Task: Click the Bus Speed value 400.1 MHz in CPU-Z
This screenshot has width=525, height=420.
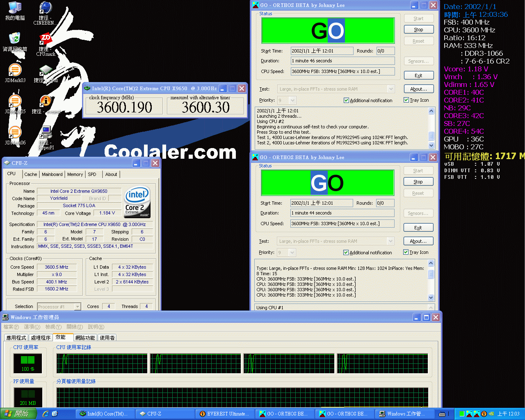Action: pyautogui.click(x=57, y=282)
